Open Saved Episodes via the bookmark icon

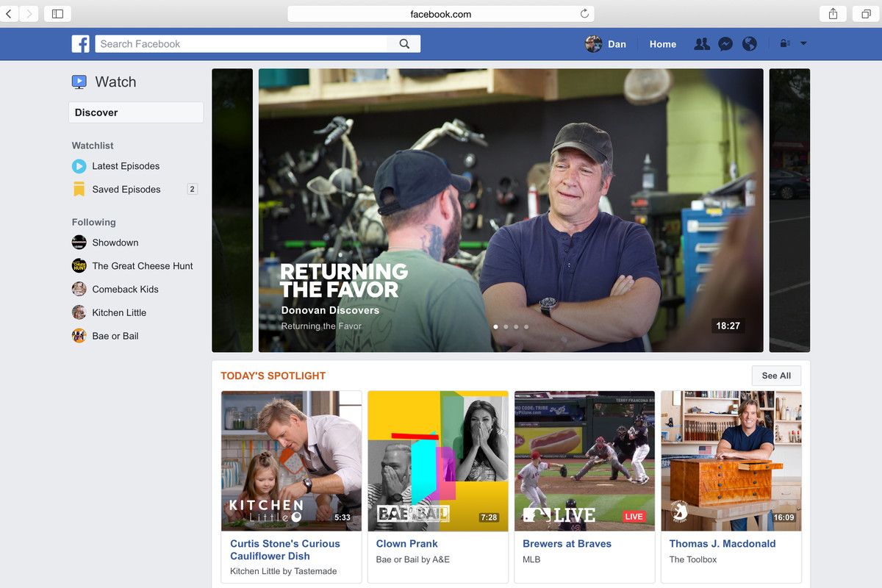pos(79,189)
